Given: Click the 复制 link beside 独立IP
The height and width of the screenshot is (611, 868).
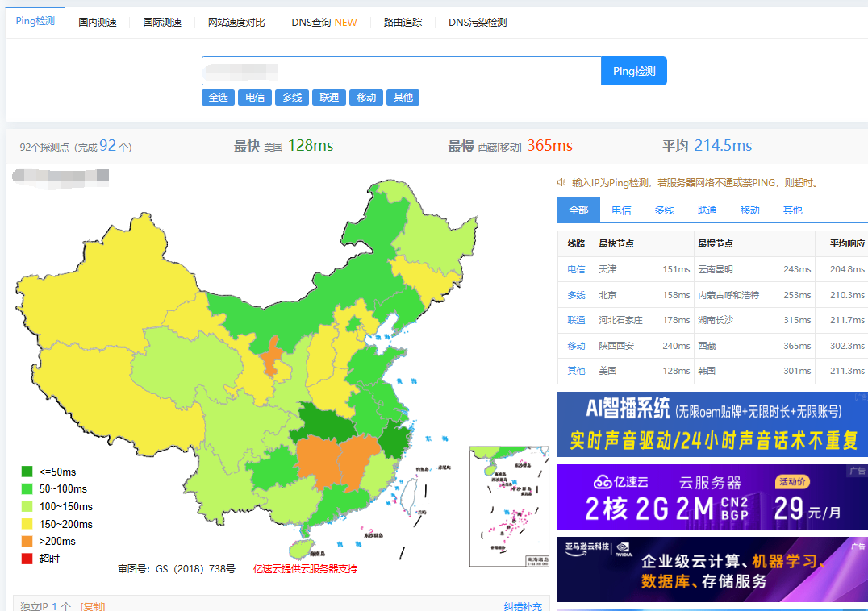Looking at the screenshot, I should pyautogui.click(x=93, y=605).
